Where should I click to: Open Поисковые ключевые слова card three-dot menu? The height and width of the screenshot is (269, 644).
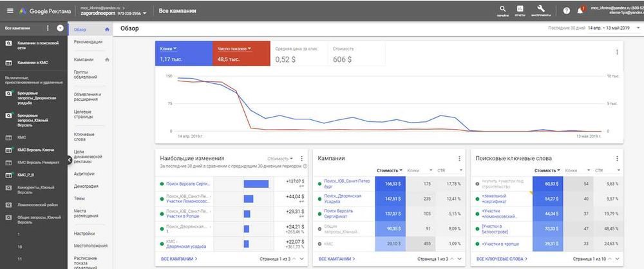616,158
